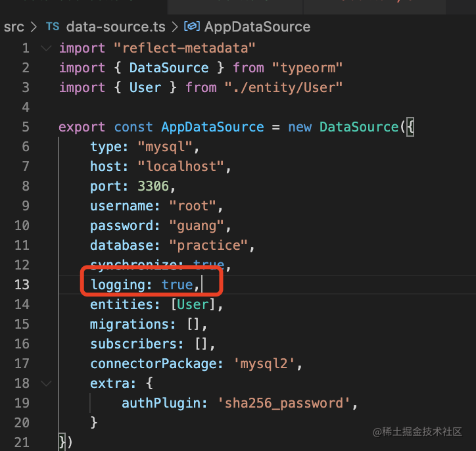Click AppDataSource identifier on line 5
The width and height of the screenshot is (476, 451).
(x=212, y=127)
